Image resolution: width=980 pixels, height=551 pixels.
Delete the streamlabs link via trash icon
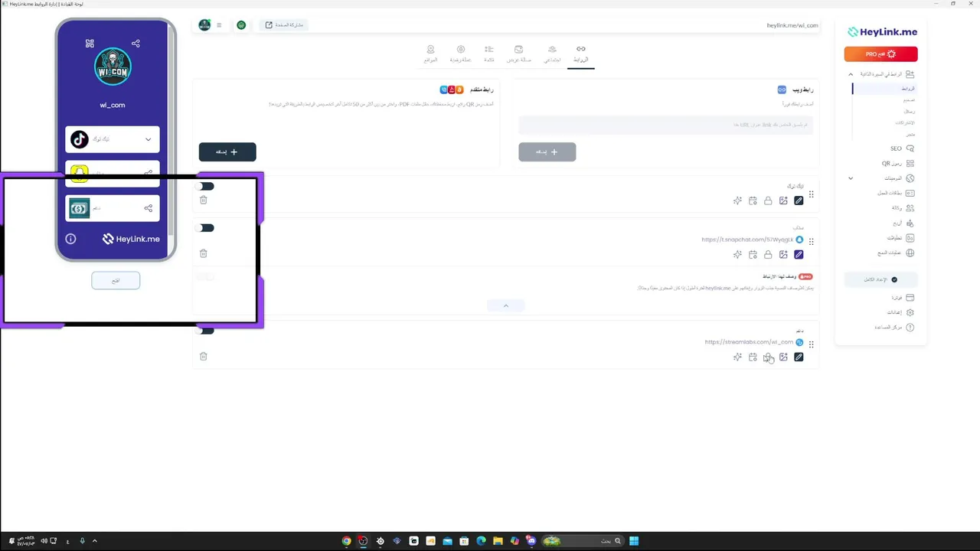point(204,356)
